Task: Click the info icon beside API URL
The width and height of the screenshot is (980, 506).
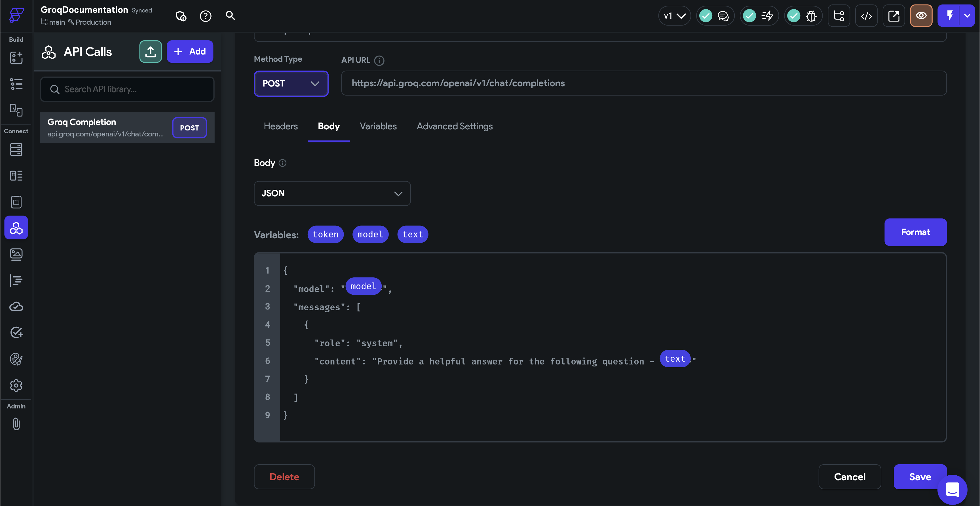Action: (x=379, y=60)
